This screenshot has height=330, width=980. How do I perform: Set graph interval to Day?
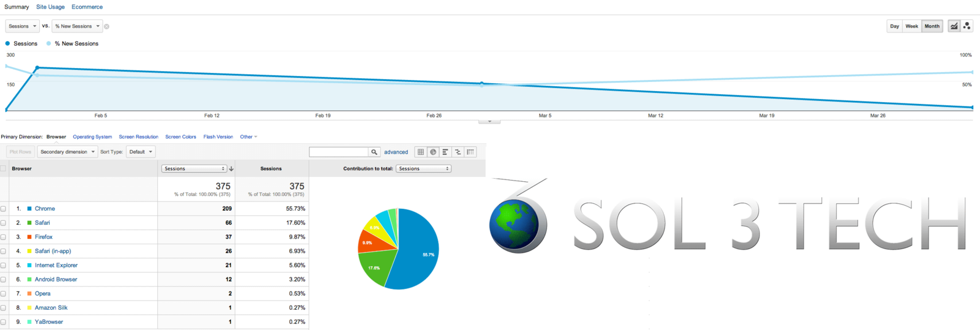pos(895,26)
